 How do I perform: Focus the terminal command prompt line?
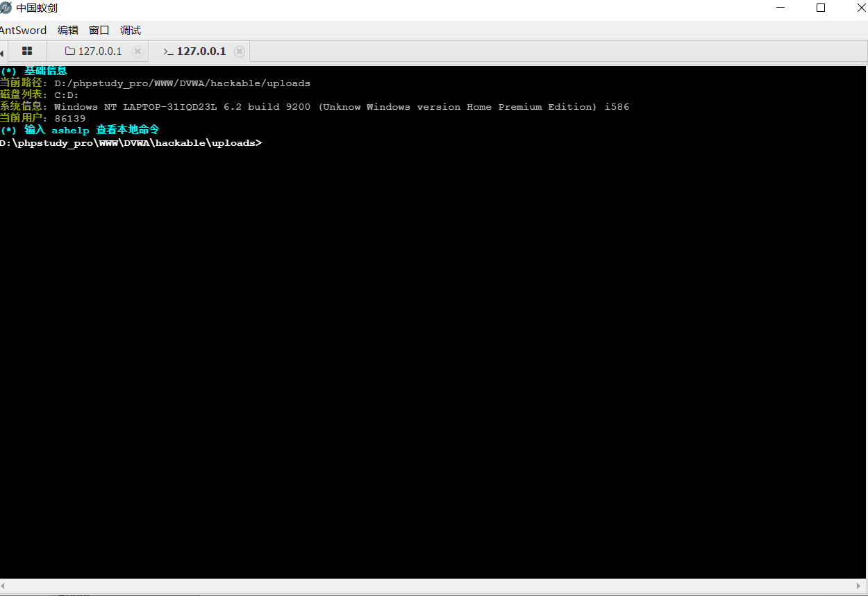pos(131,142)
